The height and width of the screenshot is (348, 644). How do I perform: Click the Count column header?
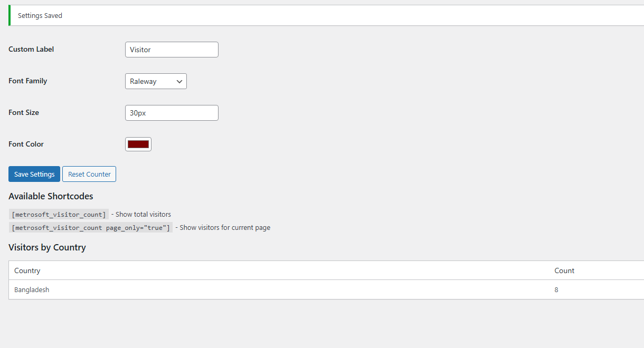(564, 270)
